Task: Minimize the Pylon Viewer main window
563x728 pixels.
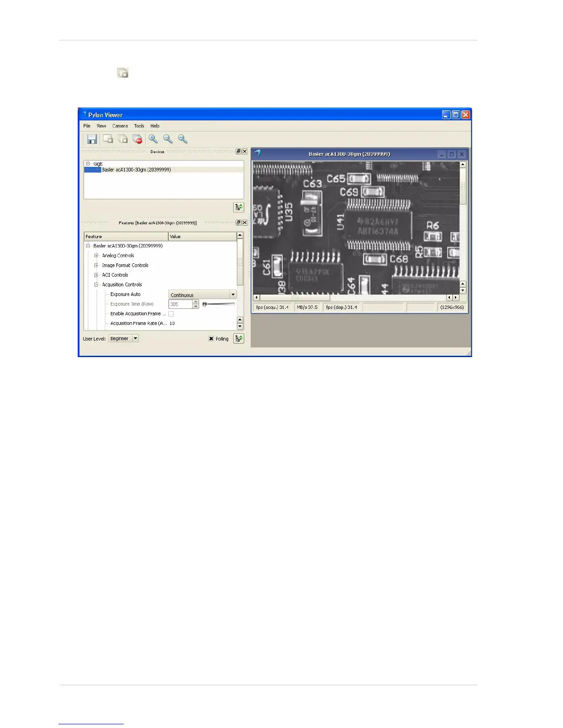Action: 446,115
